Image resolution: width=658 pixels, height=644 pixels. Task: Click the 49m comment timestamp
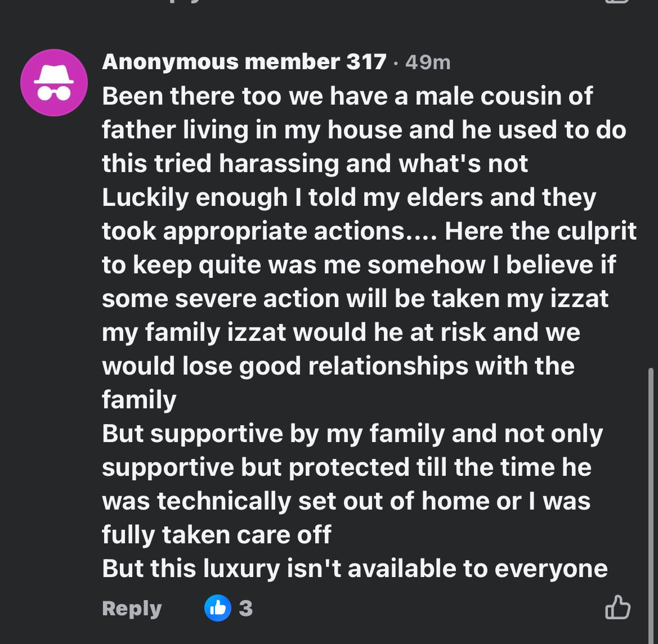(428, 62)
